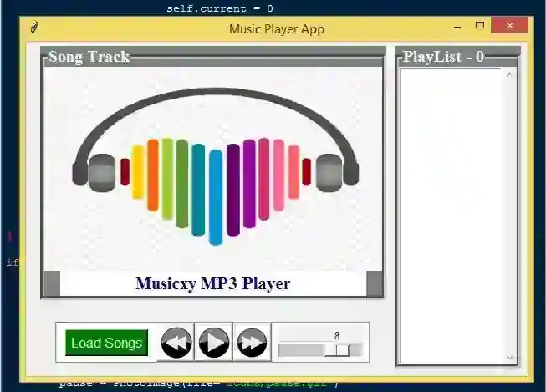This screenshot has width=546, height=392.
Task: Click the playlist scrollbar up arrow
Action: click(x=509, y=74)
